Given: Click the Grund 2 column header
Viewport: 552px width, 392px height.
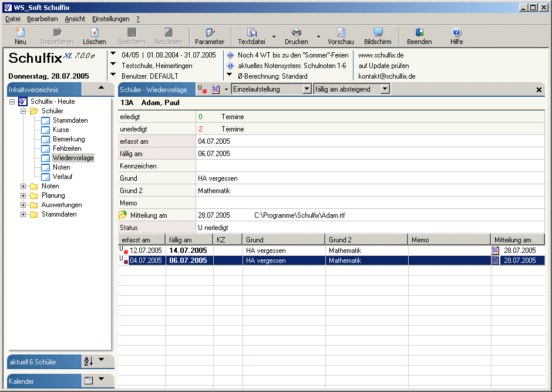Looking at the screenshot, I should coord(366,239).
